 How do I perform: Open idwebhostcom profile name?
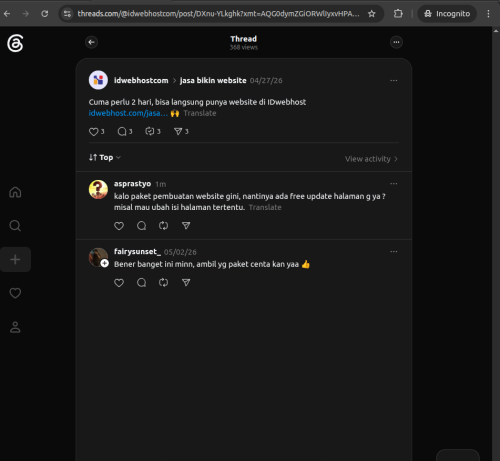[141, 80]
